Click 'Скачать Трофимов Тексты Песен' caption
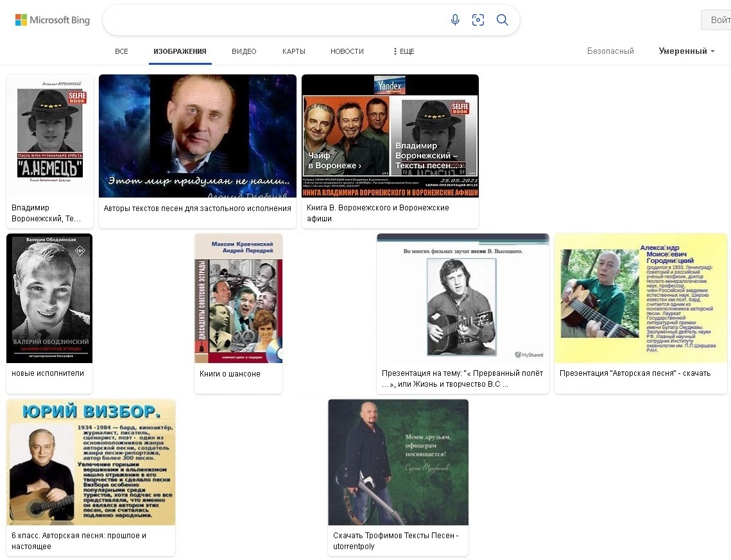 pos(396,541)
